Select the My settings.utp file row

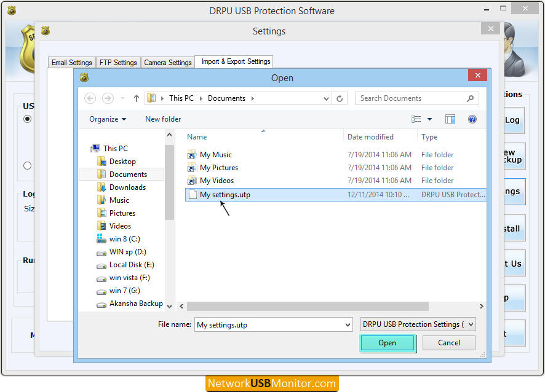point(335,195)
